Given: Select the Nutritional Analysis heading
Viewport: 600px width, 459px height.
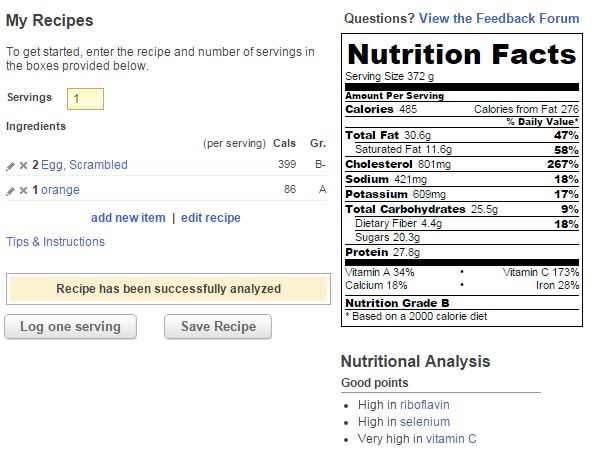Looking at the screenshot, I should (x=416, y=361).
